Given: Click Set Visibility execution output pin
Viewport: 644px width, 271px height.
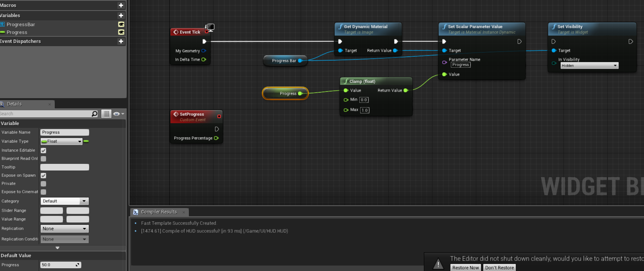Looking at the screenshot, I should click(x=631, y=41).
